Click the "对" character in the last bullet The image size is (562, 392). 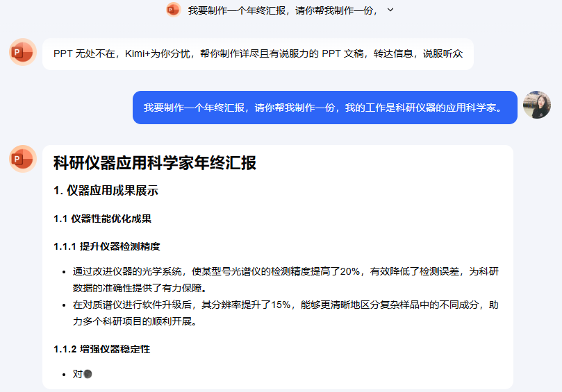point(77,374)
